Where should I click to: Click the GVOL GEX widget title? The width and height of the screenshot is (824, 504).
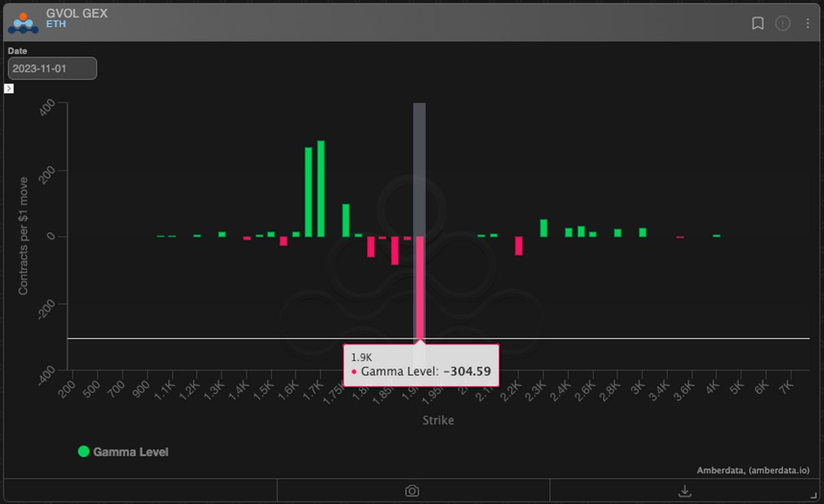pos(77,13)
